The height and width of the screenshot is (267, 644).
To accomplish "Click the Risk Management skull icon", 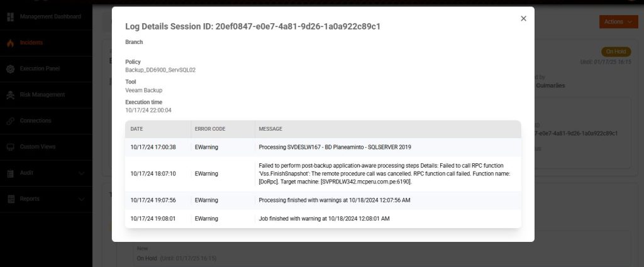I will click(10, 95).
